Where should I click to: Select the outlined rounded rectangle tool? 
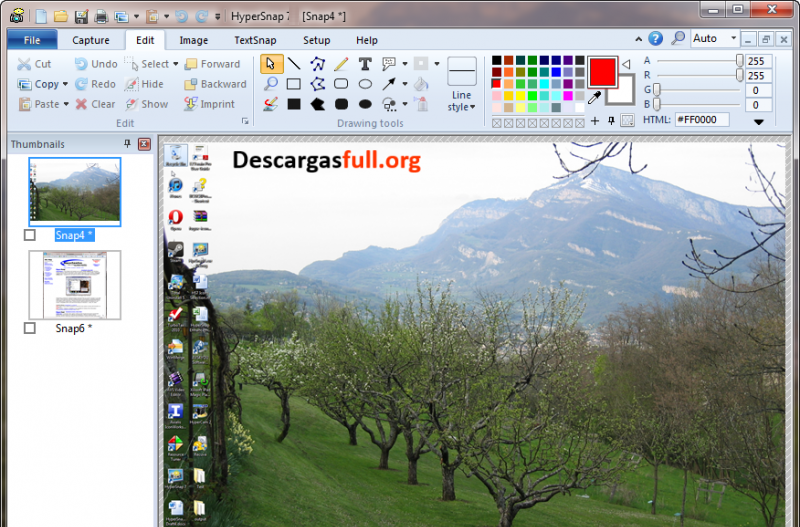[x=341, y=84]
